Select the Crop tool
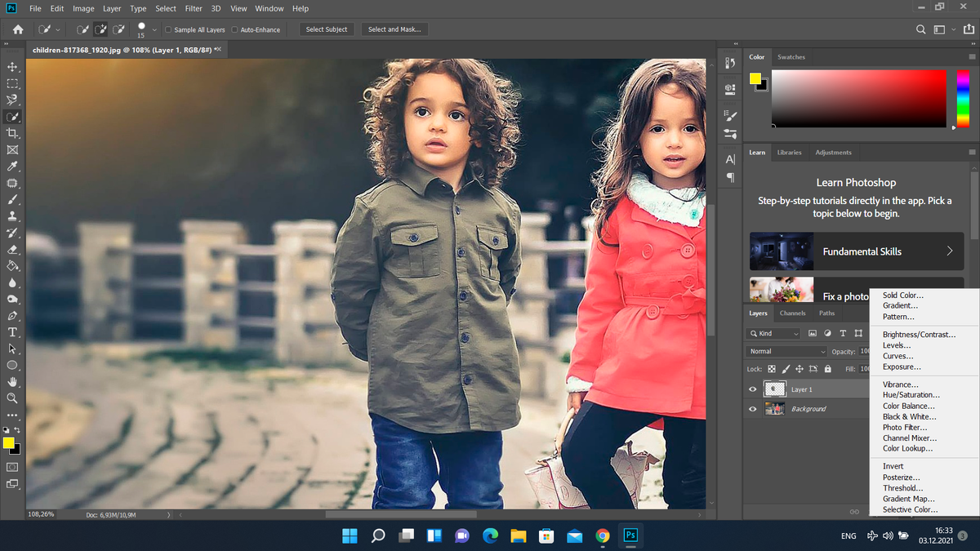The image size is (980, 551). [12, 133]
